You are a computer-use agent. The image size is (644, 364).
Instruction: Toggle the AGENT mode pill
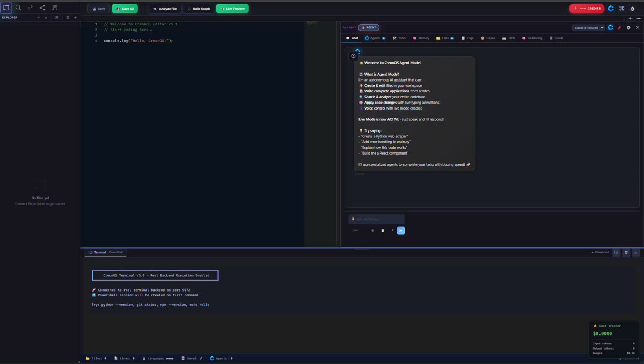point(369,27)
